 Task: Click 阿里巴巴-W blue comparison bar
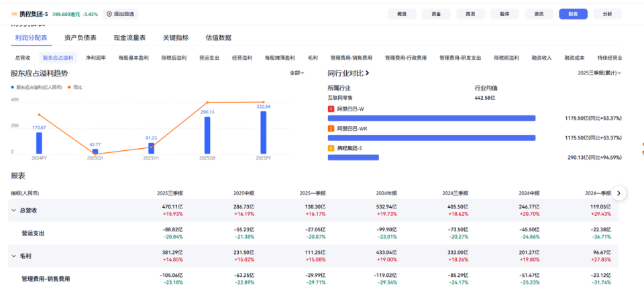pyautogui.click(x=431, y=118)
